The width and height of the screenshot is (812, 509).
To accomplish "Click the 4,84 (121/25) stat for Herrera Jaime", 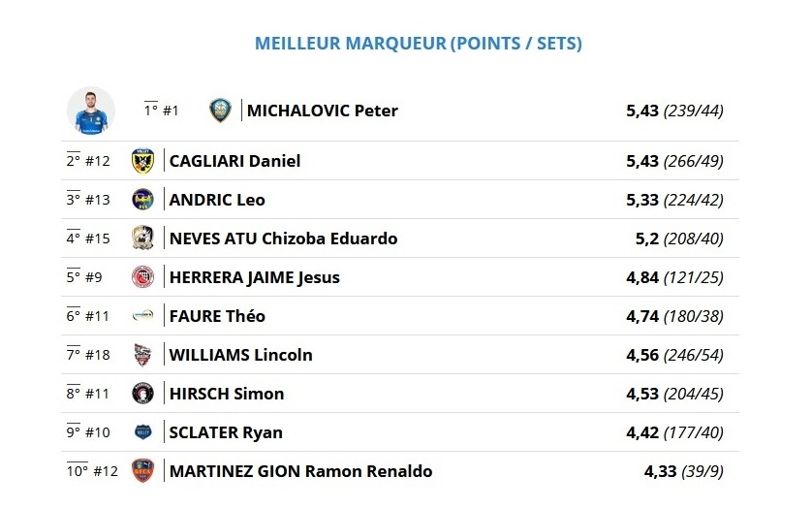I will click(x=674, y=277).
